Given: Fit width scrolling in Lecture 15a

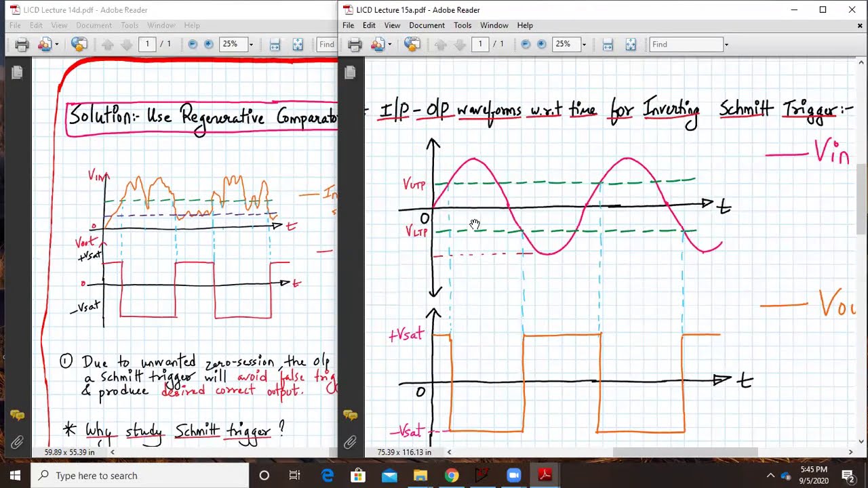Looking at the screenshot, I should (x=608, y=45).
